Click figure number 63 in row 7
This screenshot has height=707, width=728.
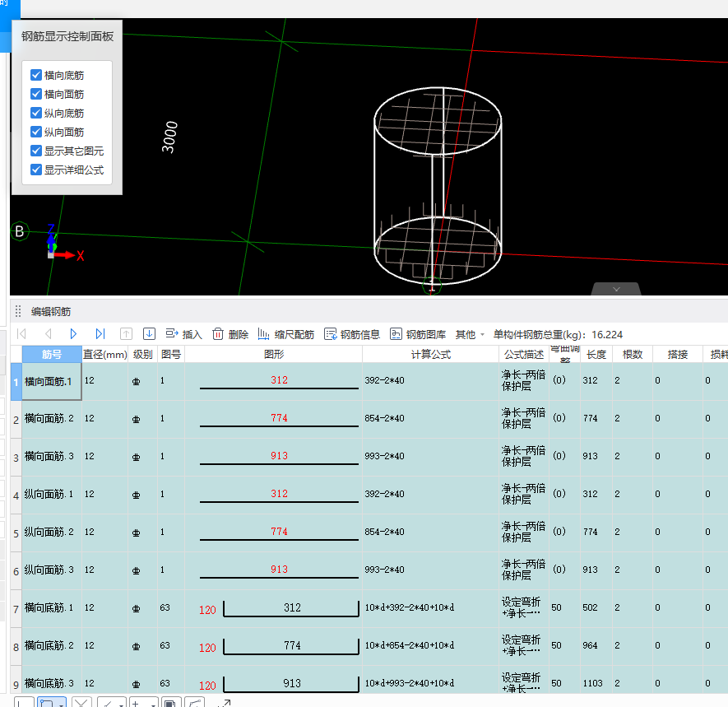click(x=165, y=607)
